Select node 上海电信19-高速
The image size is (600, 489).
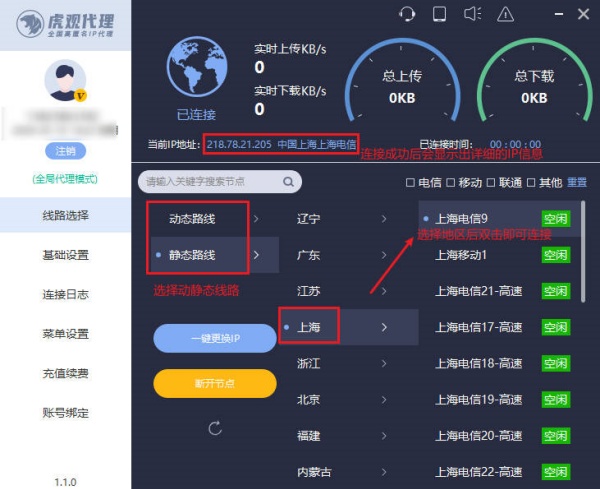coord(478,399)
